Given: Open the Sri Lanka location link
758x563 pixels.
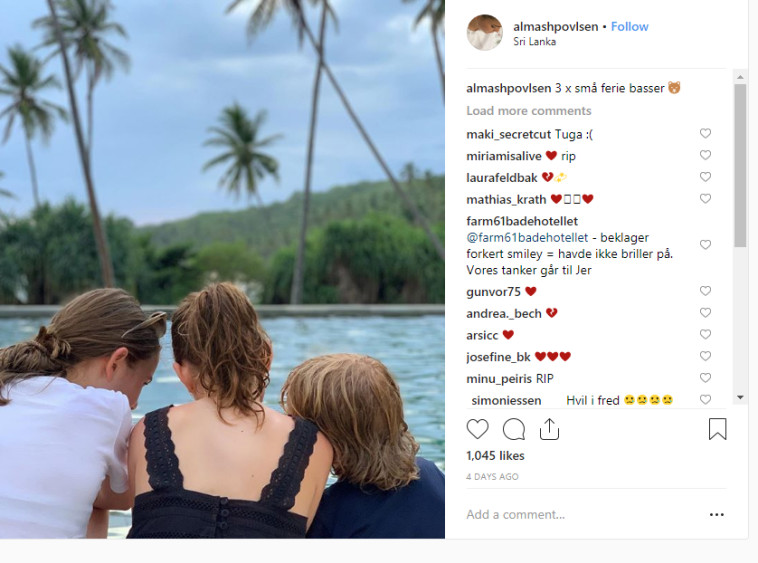Looking at the screenshot, I should click(x=535, y=42).
